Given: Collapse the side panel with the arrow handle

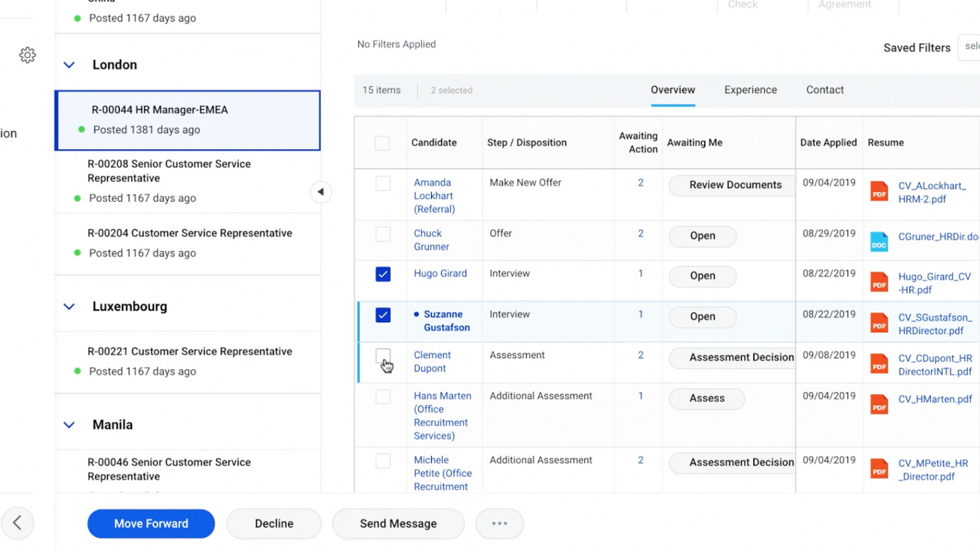Looking at the screenshot, I should (321, 192).
